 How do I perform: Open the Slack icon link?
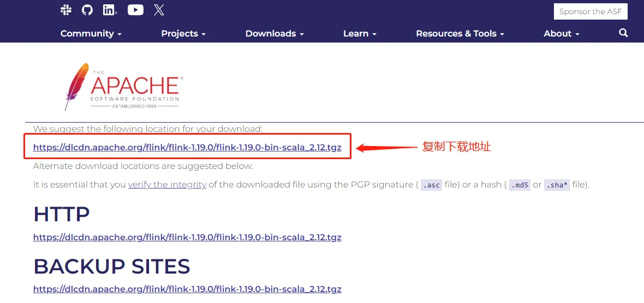(x=66, y=10)
